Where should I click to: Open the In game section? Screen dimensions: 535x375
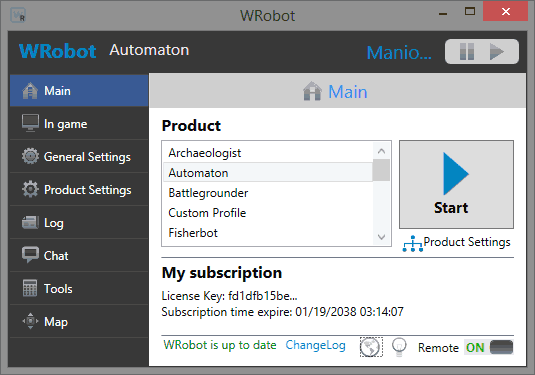pos(79,124)
